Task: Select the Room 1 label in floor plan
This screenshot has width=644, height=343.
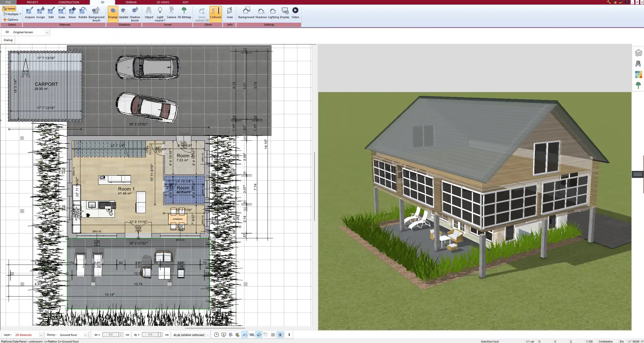Action: pos(126,189)
